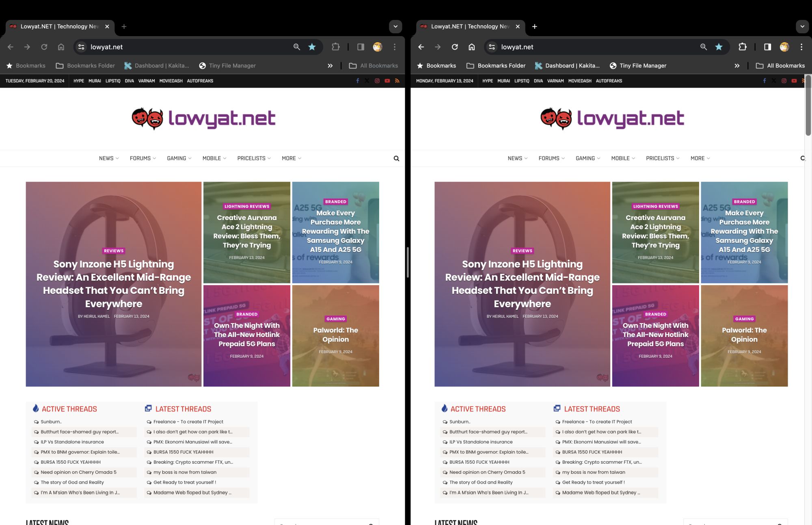Expand GAMING menu in right page

tap(588, 158)
